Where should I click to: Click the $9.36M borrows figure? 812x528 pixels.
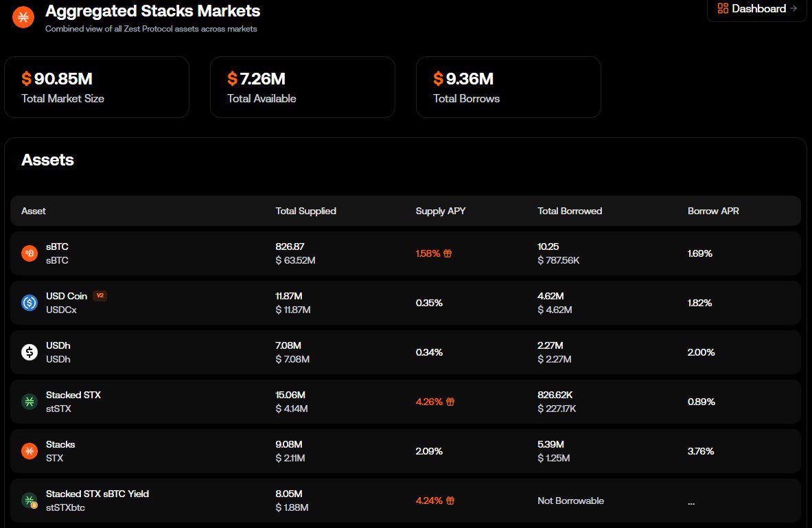(463, 79)
